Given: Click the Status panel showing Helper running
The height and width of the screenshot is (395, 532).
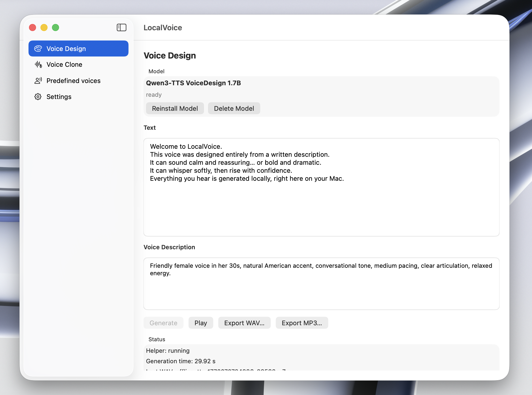Looking at the screenshot, I should 167,350.
